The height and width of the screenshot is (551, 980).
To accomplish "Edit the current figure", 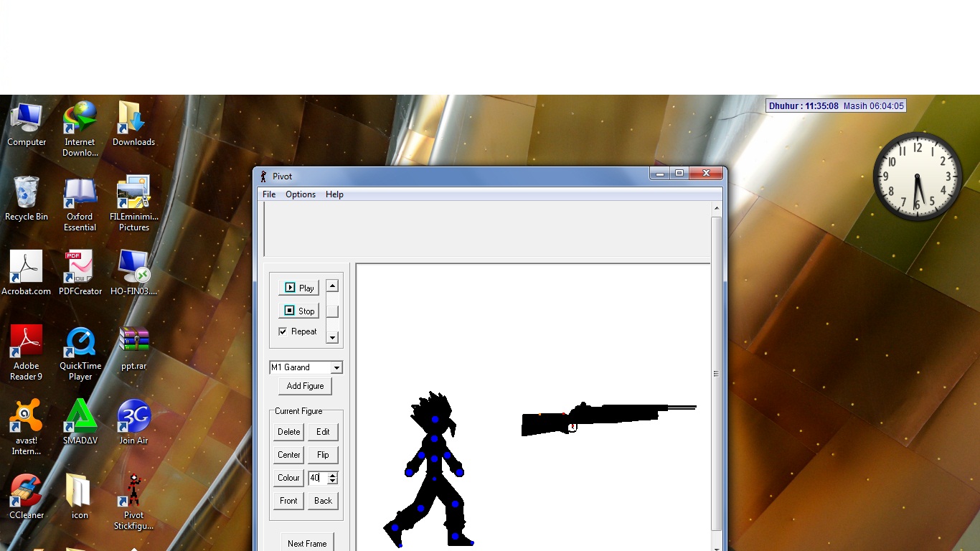I will tap(322, 431).
